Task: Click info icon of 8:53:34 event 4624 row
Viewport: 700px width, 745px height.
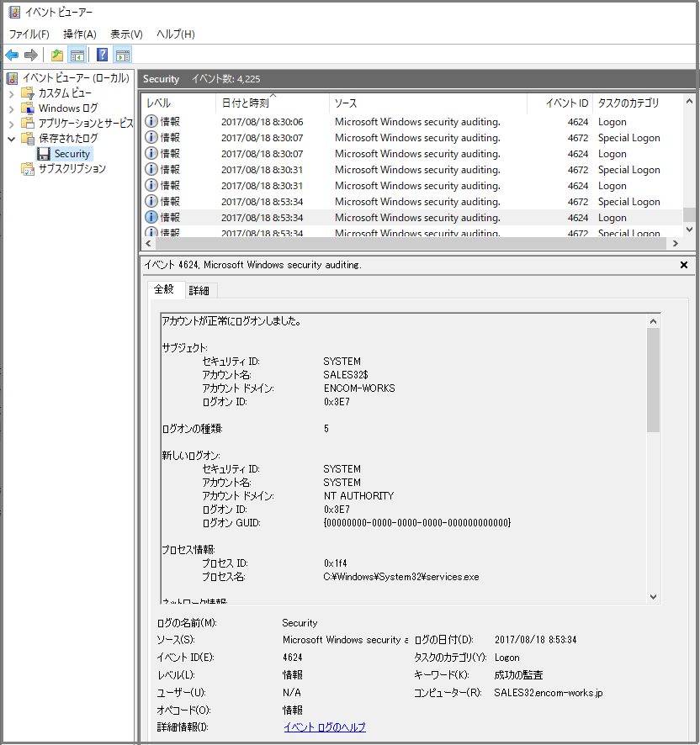Action: (151, 217)
